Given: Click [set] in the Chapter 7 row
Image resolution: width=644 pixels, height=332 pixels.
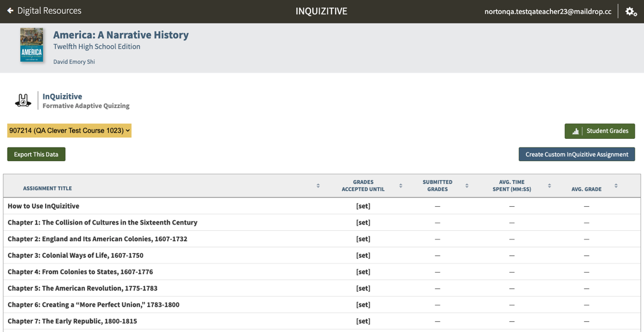Looking at the screenshot, I should pos(363,321).
